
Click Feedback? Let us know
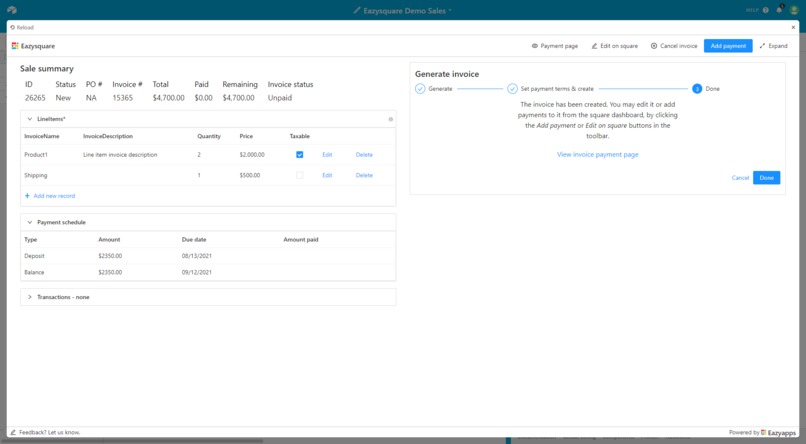(45, 432)
